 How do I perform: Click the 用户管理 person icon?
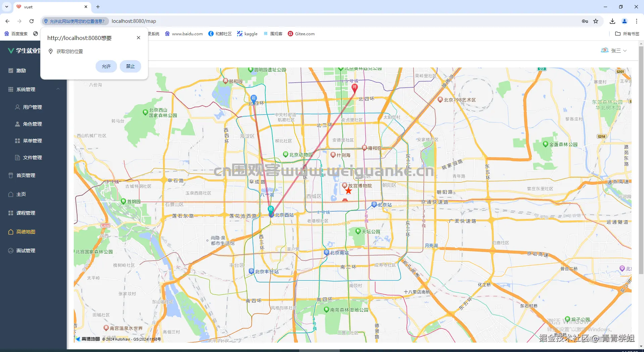tap(17, 107)
